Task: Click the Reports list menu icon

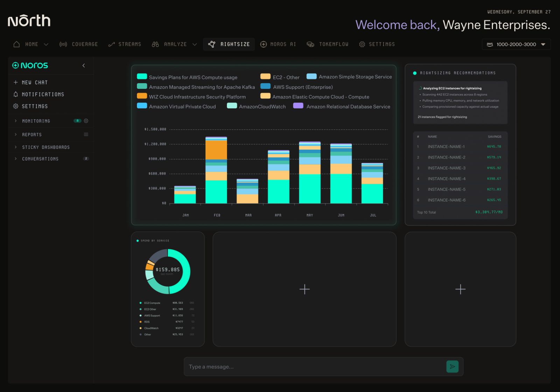Action: click(x=86, y=134)
